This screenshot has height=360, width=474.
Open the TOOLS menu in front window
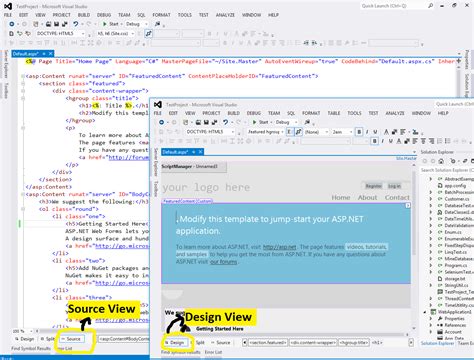pos(354,113)
